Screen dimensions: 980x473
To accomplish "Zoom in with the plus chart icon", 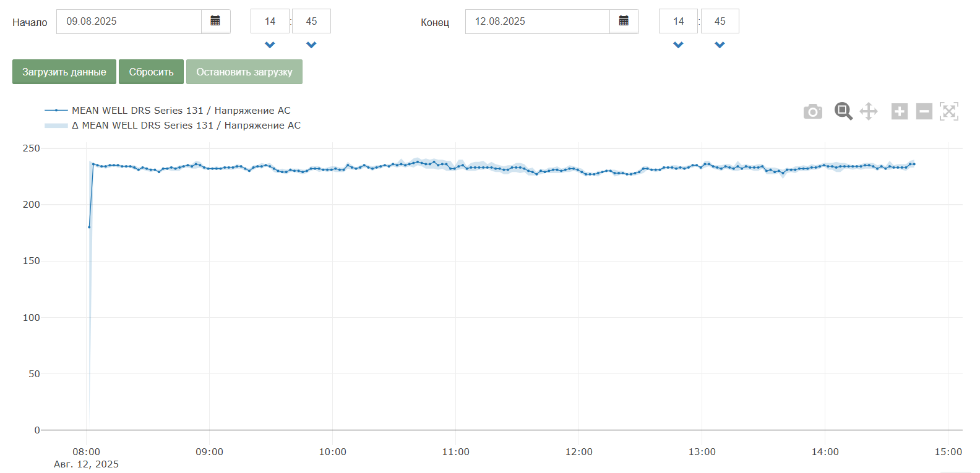I will [x=899, y=111].
